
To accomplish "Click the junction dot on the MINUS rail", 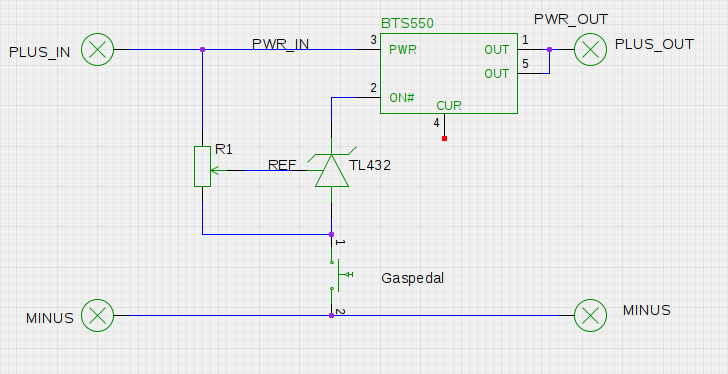I will [332, 316].
